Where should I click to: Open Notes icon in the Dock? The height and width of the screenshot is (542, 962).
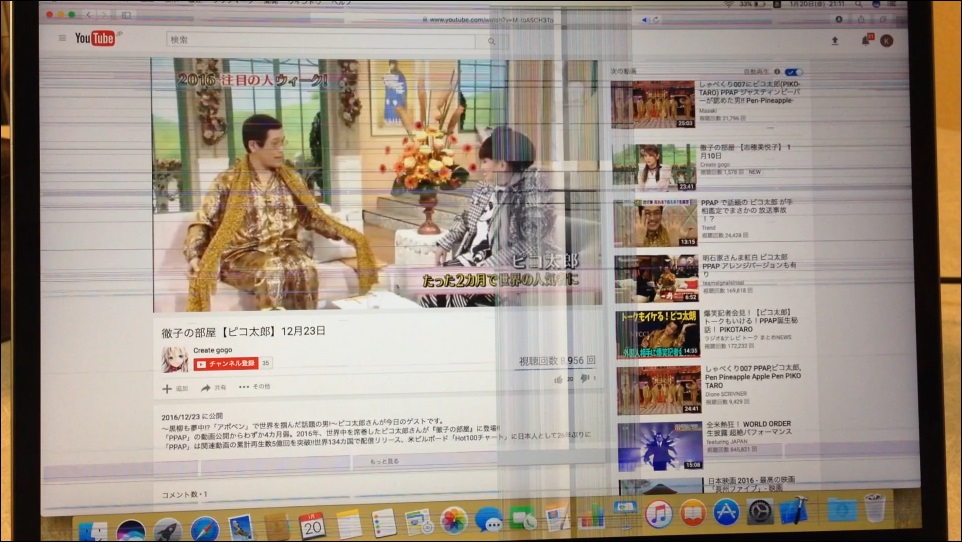tap(348, 524)
